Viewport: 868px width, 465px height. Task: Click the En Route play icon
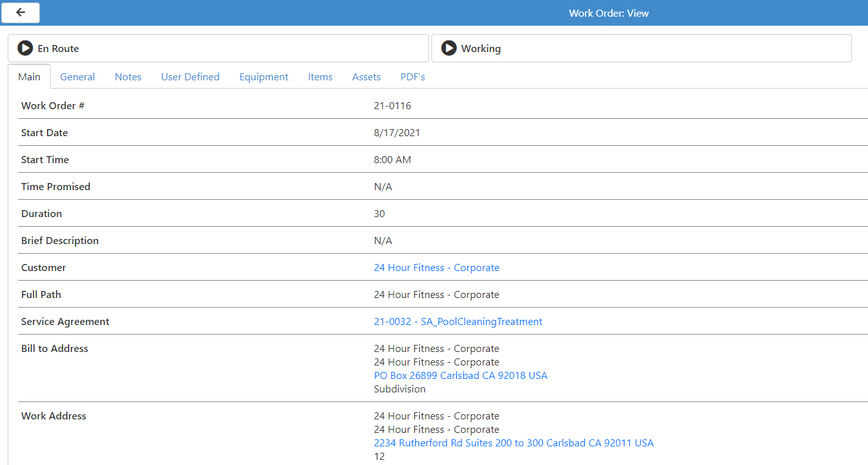[25, 48]
